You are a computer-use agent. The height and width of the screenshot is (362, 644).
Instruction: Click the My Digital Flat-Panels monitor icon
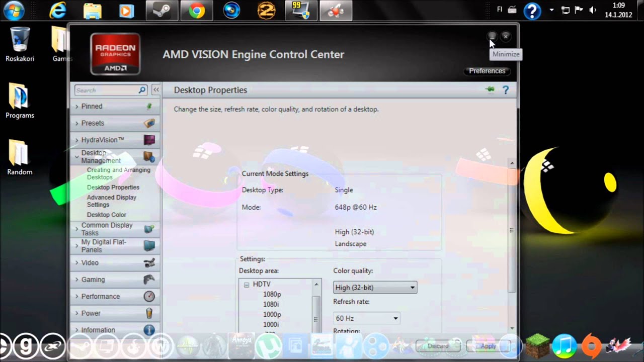[x=149, y=246]
